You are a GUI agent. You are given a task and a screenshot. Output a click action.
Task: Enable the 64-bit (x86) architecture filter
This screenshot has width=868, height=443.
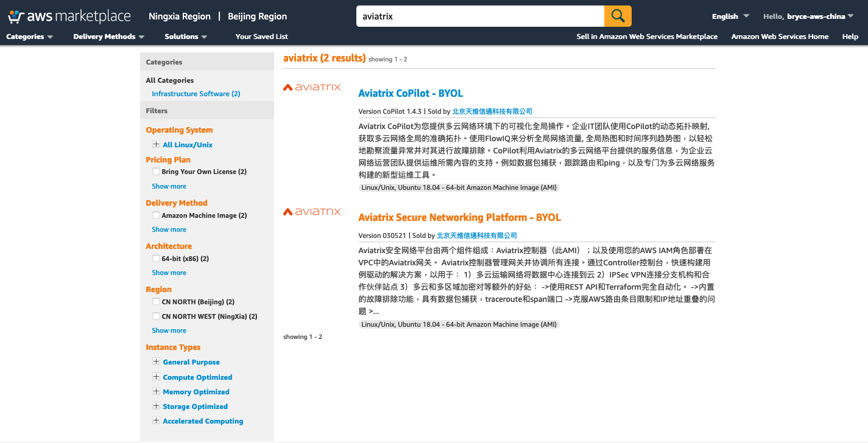[x=156, y=258]
